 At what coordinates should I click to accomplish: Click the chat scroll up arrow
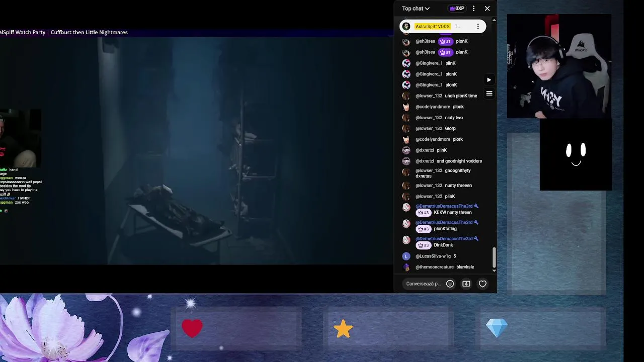pos(494,20)
